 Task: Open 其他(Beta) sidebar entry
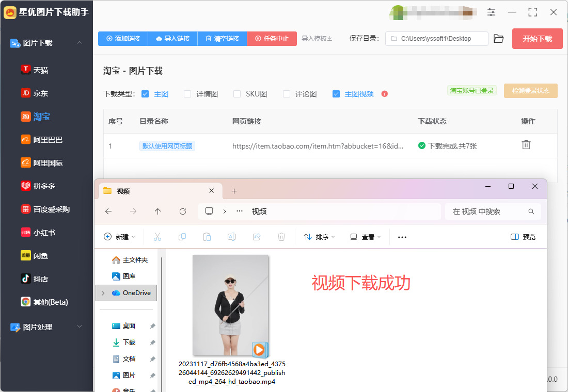point(44,302)
